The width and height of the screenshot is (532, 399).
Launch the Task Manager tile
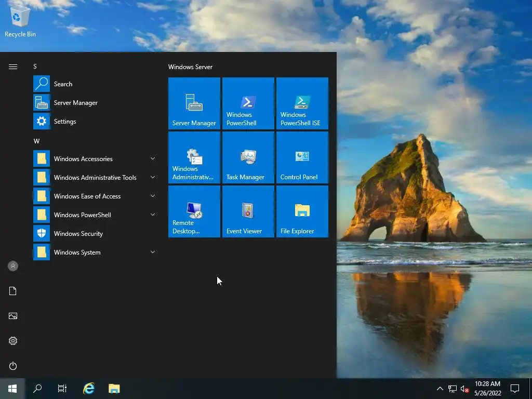(x=248, y=157)
